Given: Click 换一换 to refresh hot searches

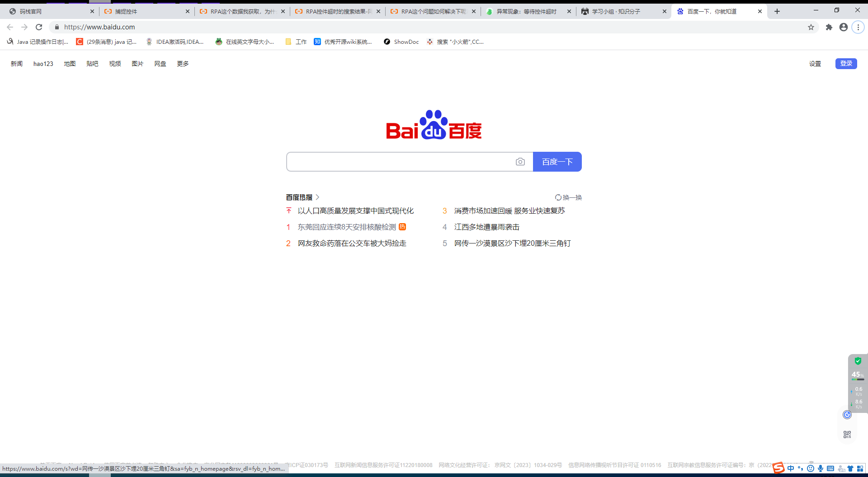Looking at the screenshot, I should point(569,197).
